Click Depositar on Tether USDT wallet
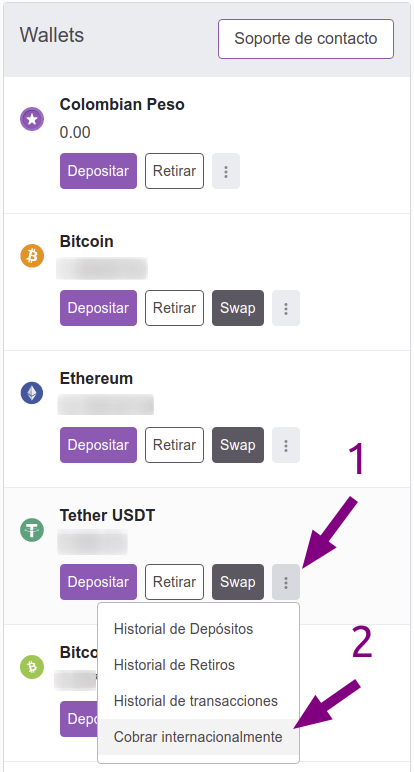 pos(98,582)
